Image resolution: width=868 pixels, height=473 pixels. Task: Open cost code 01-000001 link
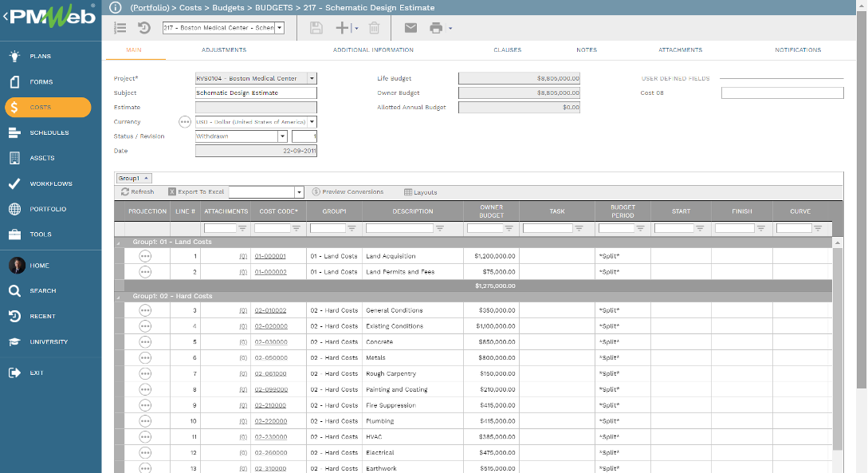click(270, 256)
